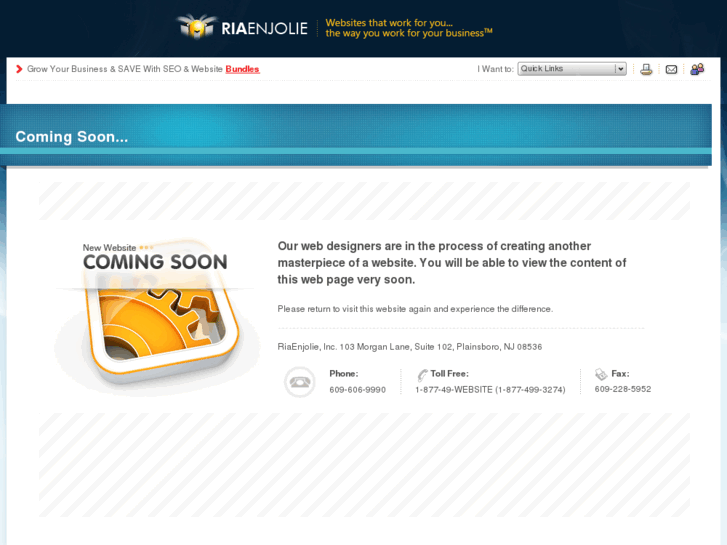Image resolution: width=727 pixels, height=545 pixels.
Task: Click the Plainsboro, NJ address line
Action: pos(410,347)
